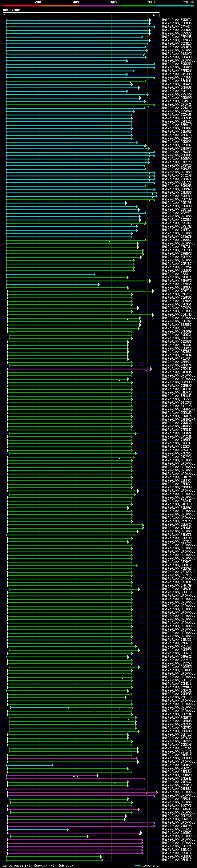The image size is (197, 868).
Task: Click the label UniRef100_A7NTW4
Action: click(177, 247)
